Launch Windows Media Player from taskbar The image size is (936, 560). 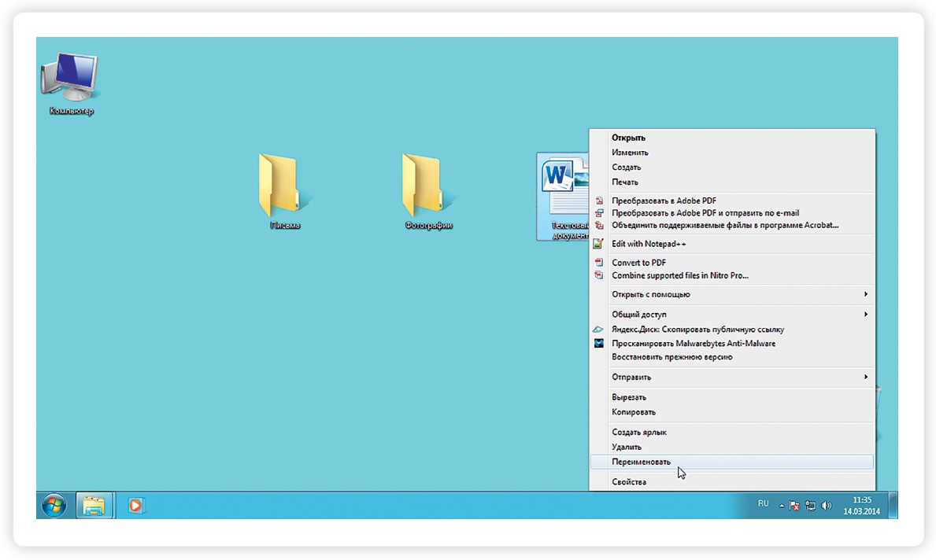coord(135,505)
